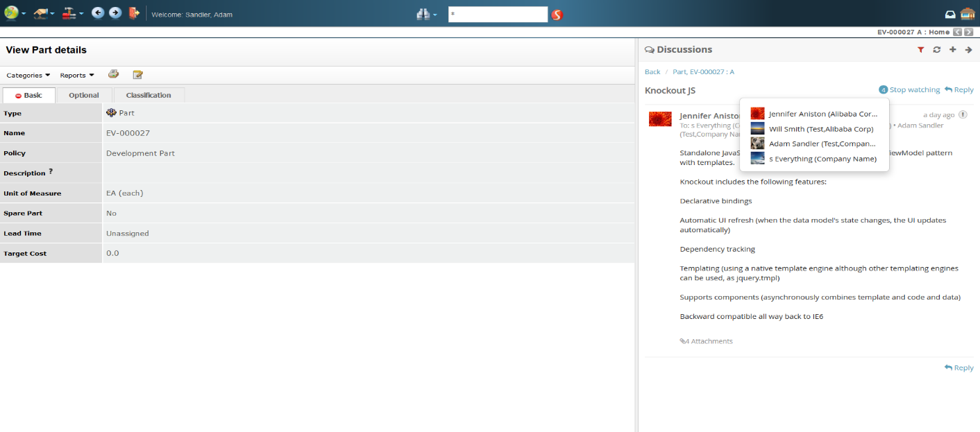This screenshot has height=432, width=980.
Task: Expand the Reports dropdown menu
Action: tap(76, 75)
